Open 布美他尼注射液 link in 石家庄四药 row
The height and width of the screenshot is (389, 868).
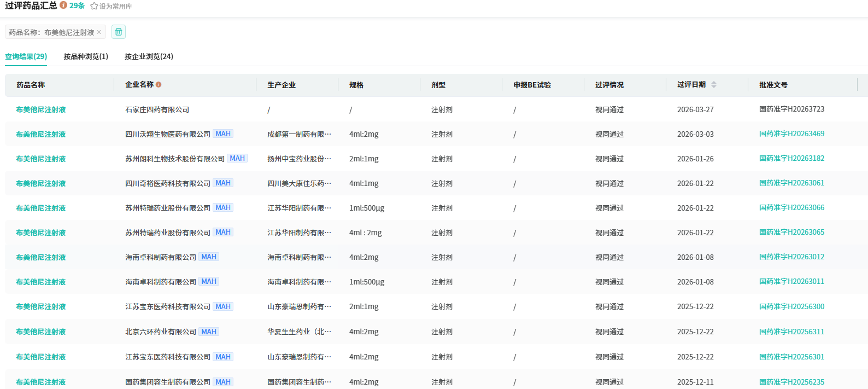(41, 109)
